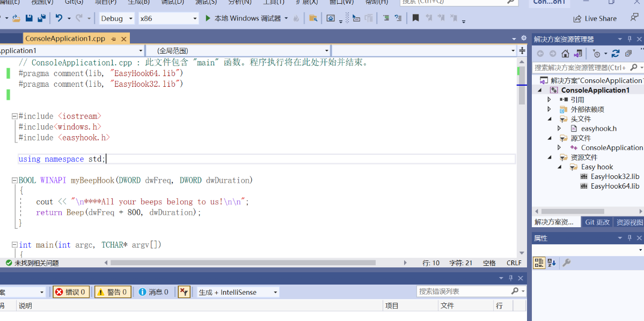
Task: Click the Live Share button
Action: pyautogui.click(x=595, y=18)
